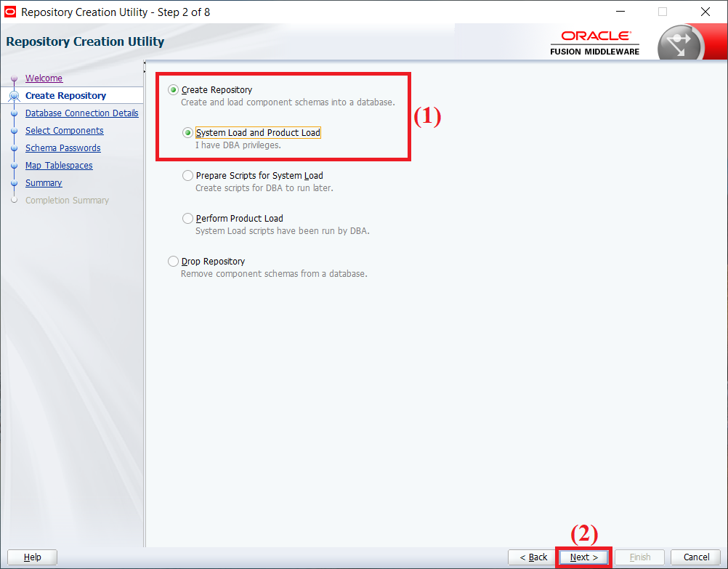This screenshot has height=569, width=728.
Task: Select the Create Repository radio button
Action: point(173,89)
